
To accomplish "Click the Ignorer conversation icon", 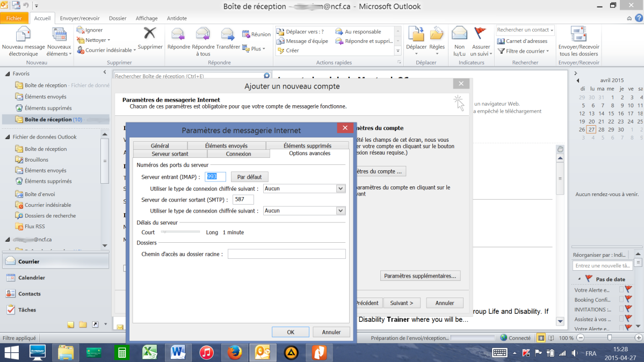I will [81, 30].
